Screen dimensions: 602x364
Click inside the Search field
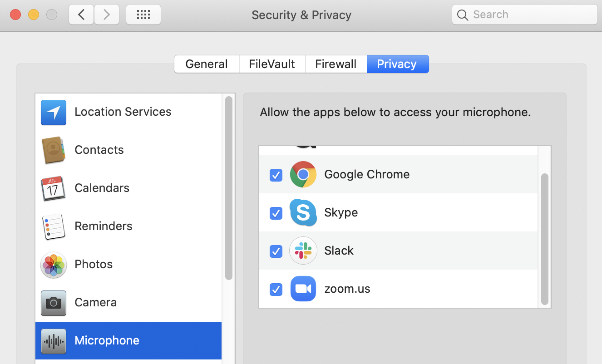pyautogui.click(x=524, y=14)
